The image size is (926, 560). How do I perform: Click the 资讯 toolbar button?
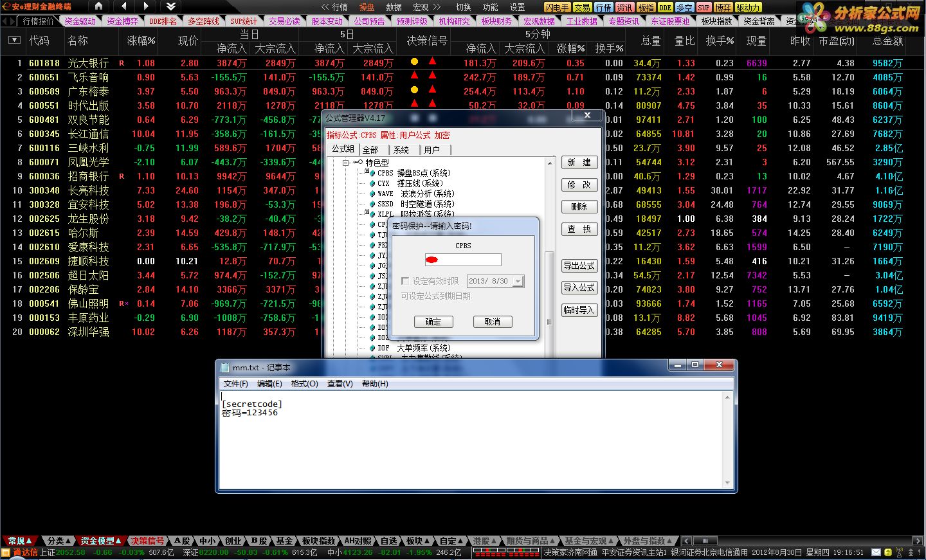pos(624,7)
